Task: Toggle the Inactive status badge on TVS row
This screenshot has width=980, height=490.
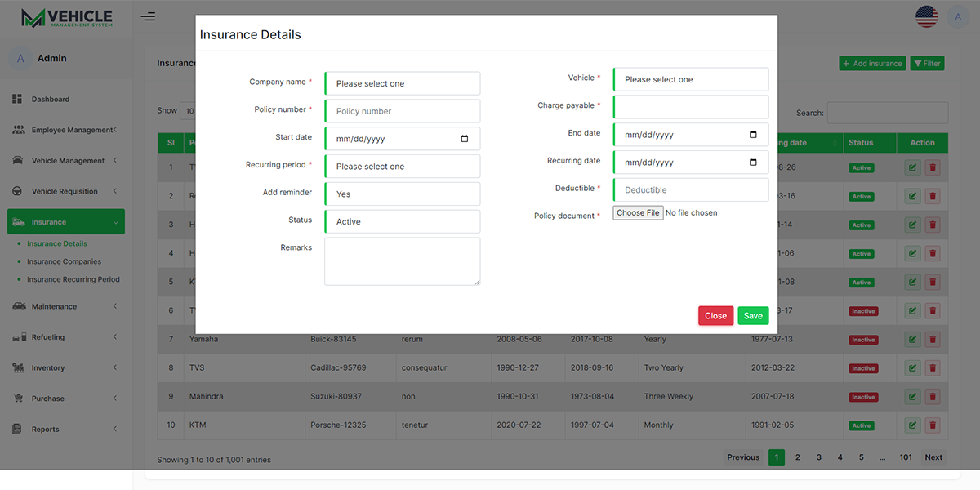Action: [x=862, y=367]
